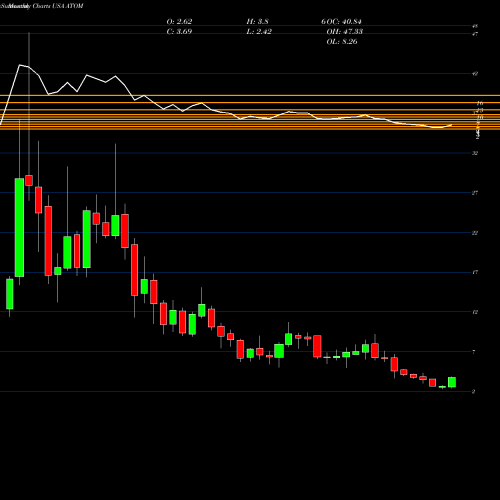The image size is (500, 500).
Task: Select the close value 'C: 3.69'
Action: pyautogui.click(x=179, y=32)
